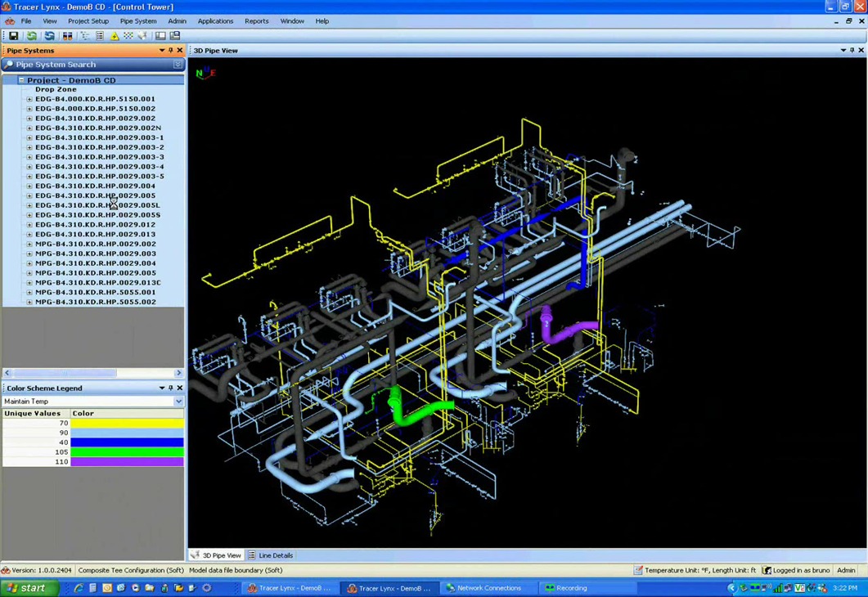
Task: Click the green swatch for value 105
Action: coord(128,452)
